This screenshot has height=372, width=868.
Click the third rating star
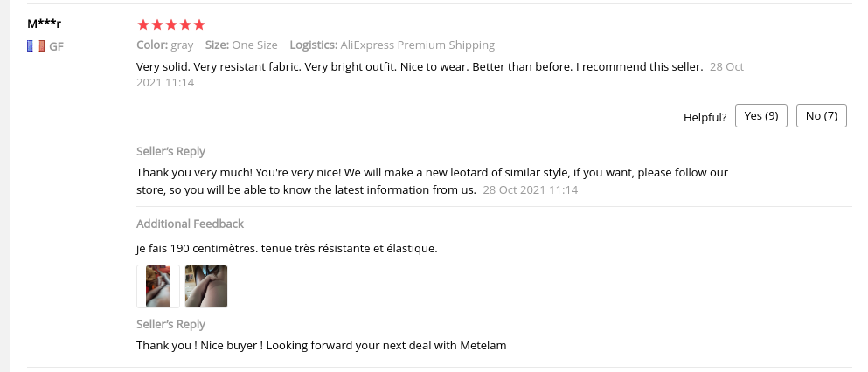171,24
